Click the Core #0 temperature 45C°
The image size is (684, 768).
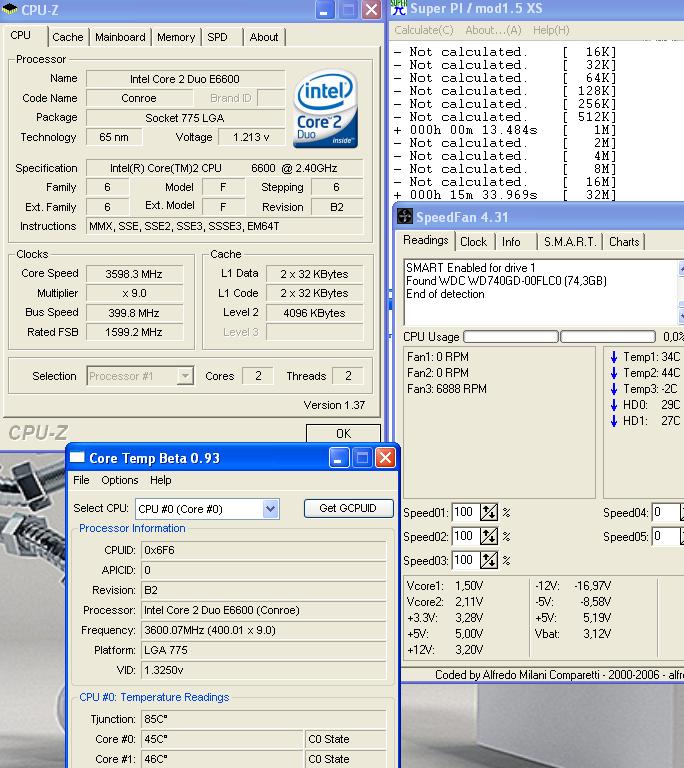coord(221,739)
